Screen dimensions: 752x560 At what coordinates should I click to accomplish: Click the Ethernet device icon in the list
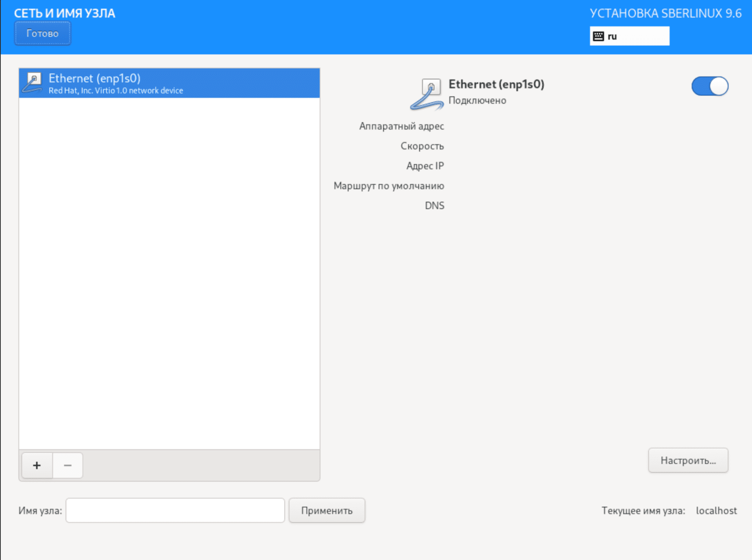click(x=32, y=83)
